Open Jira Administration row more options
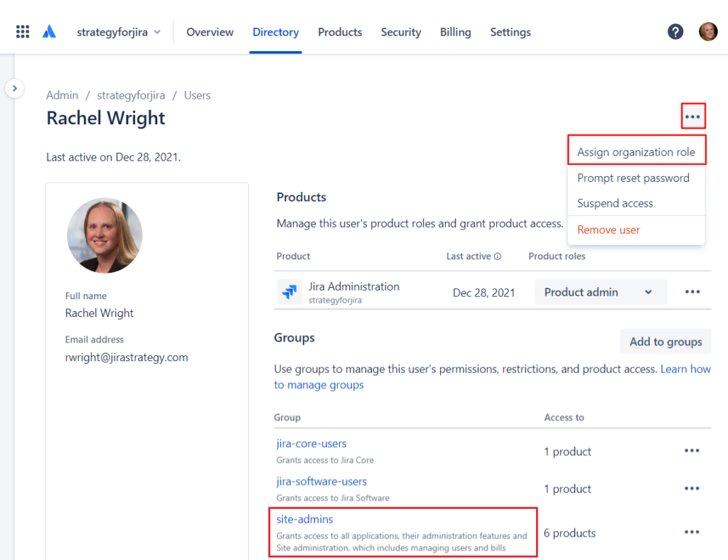Viewport: 728px width, 560px height. pos(692,292)
